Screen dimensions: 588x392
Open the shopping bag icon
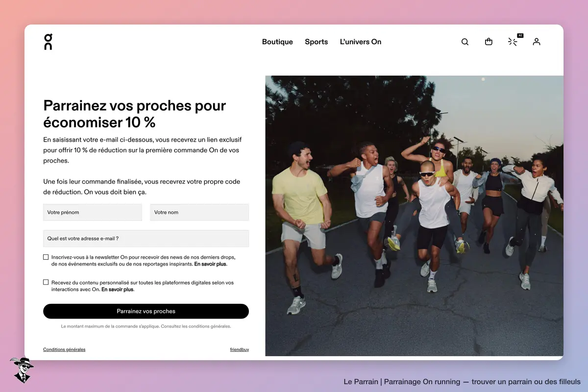point(489,42)
